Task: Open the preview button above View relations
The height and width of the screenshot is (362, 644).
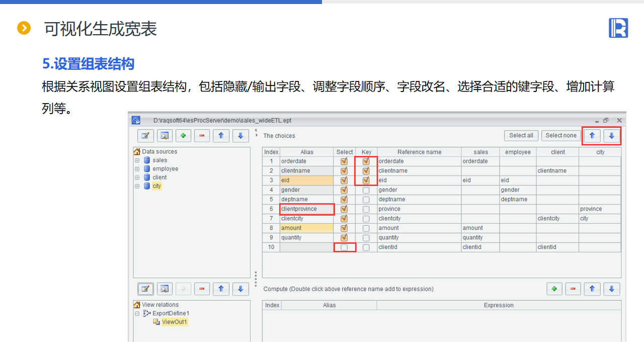Action: coord(165,289)
